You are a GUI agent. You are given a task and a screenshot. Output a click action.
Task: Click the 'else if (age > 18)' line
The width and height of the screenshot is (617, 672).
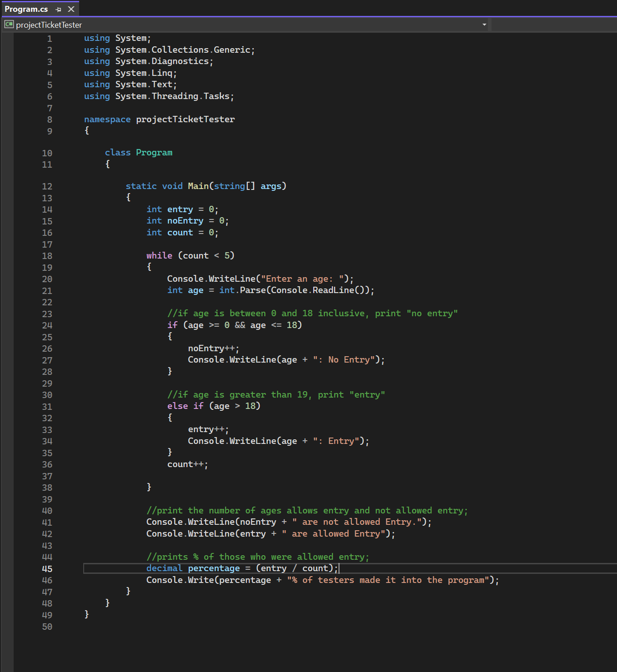(x=214, y=406)
